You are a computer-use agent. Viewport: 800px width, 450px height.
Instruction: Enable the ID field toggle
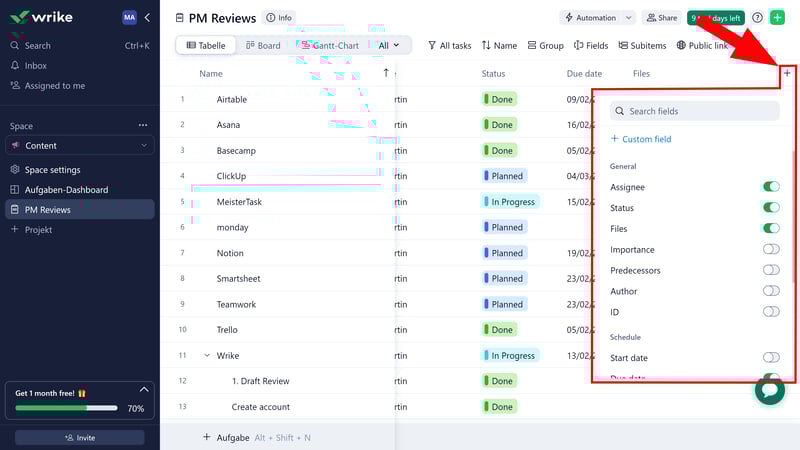[x=771, y=311]
